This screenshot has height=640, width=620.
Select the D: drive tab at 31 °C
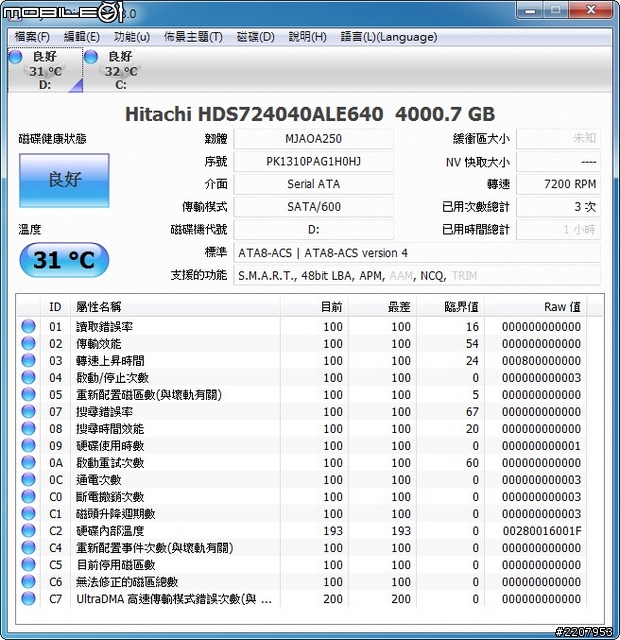point(45,70)
